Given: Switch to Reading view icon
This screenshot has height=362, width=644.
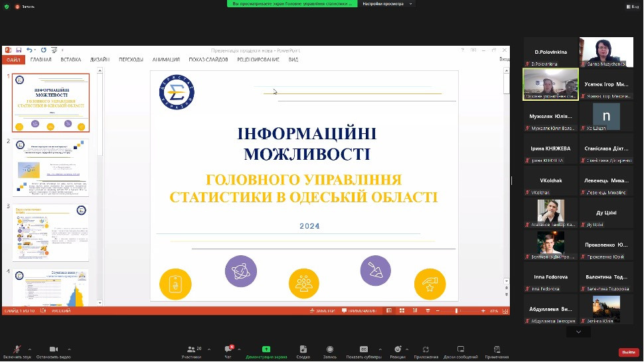Looking at the screenshot, I should pos(415,311).
